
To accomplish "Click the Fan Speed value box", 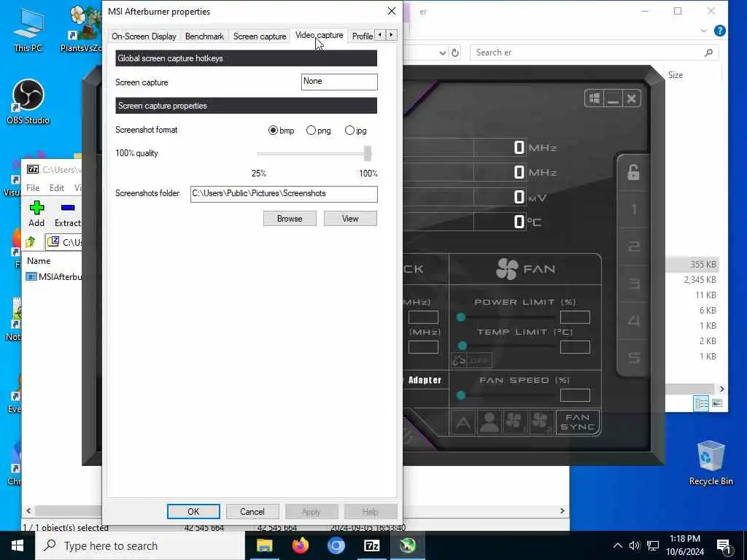I will click(575, 395).
